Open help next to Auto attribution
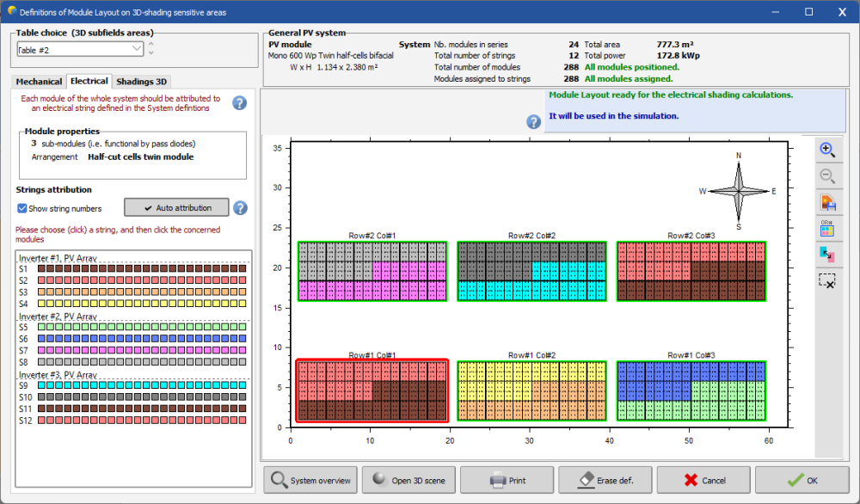Viewport: 860px width, 504px height. point(240,207)
